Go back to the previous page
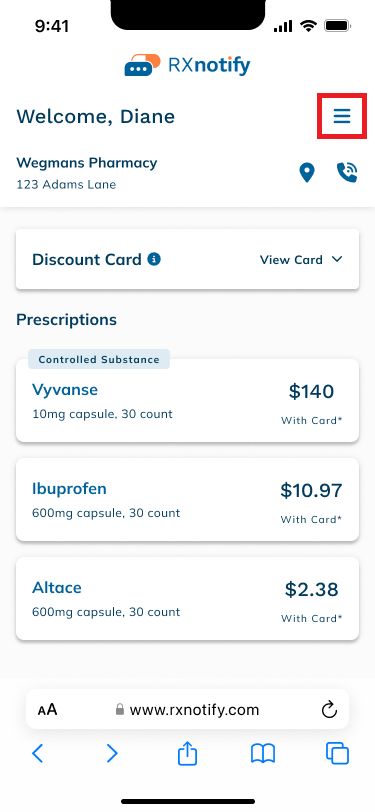Screen dimensions: 375x812 [x=37, y=753]
